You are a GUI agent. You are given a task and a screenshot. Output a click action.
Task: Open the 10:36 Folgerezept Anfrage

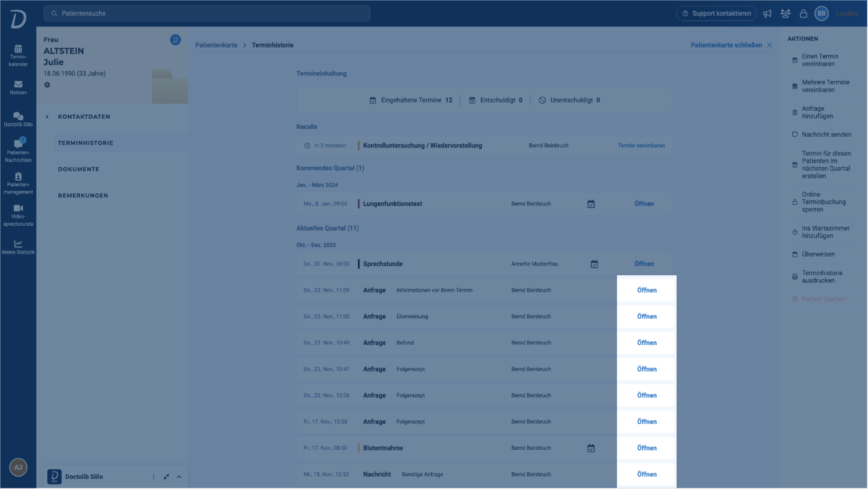click(647, 396)
